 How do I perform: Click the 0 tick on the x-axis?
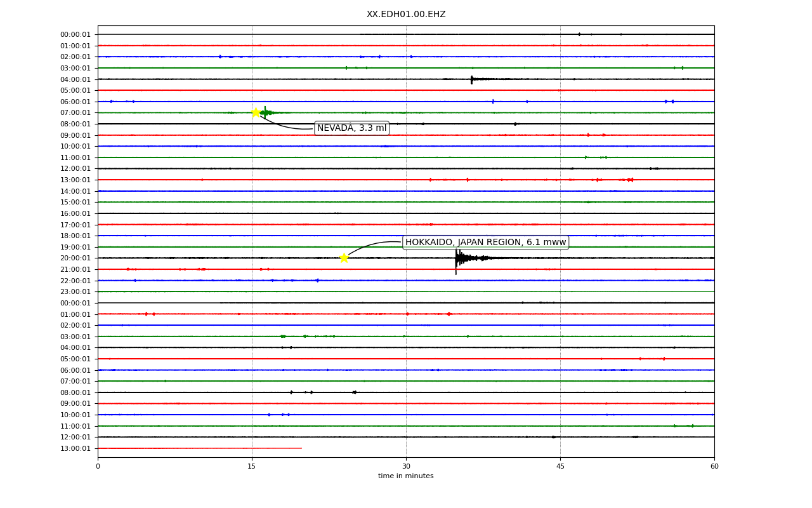(98, 467)
